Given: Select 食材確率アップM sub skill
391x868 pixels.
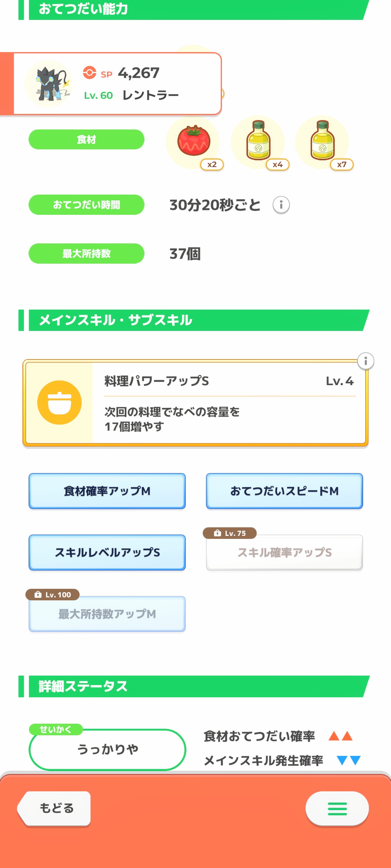Looking at the screenshot, I should click(x=107, y=491).
